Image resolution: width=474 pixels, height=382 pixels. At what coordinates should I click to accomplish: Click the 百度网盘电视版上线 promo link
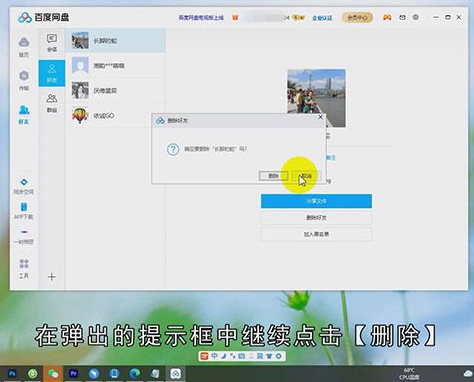(x=201, y=18)
